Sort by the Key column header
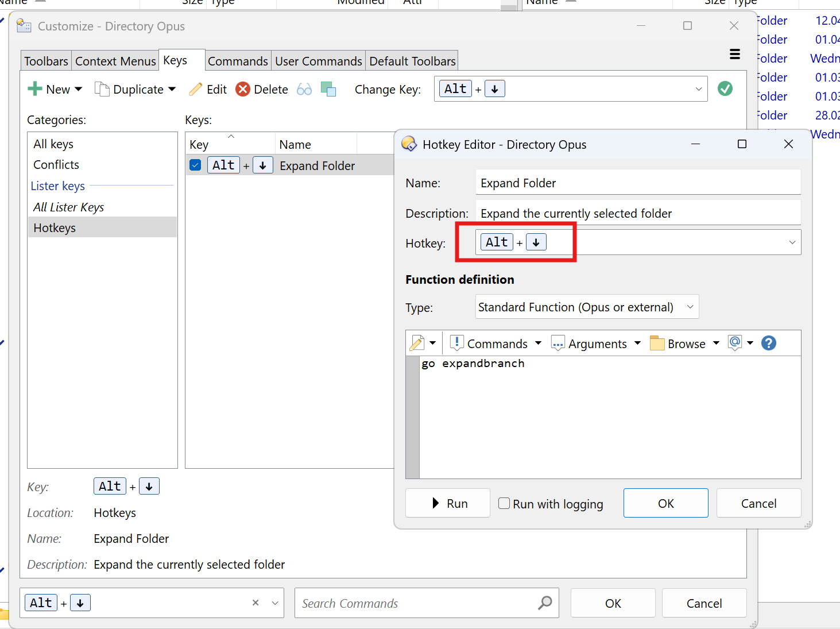Viewport: 840px width, 629px height. 230,144
